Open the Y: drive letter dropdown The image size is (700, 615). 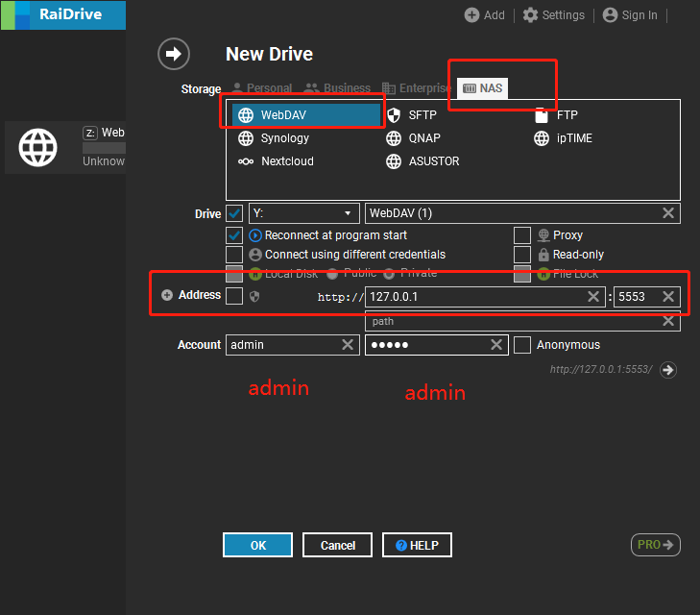304,213
